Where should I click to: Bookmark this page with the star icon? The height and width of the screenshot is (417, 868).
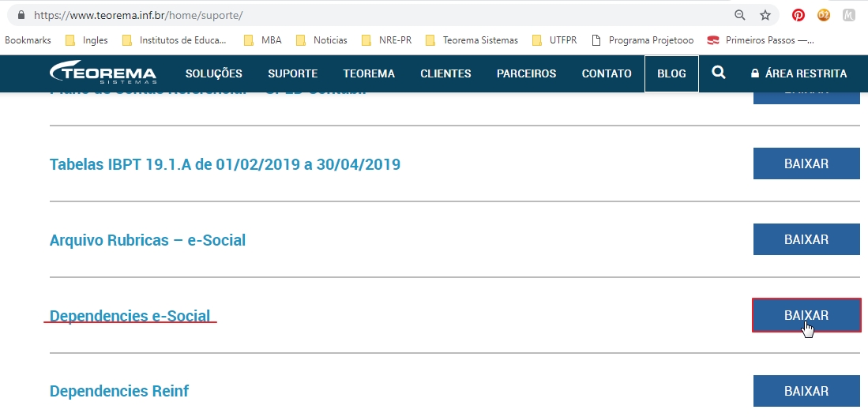[x=765, y=15]
